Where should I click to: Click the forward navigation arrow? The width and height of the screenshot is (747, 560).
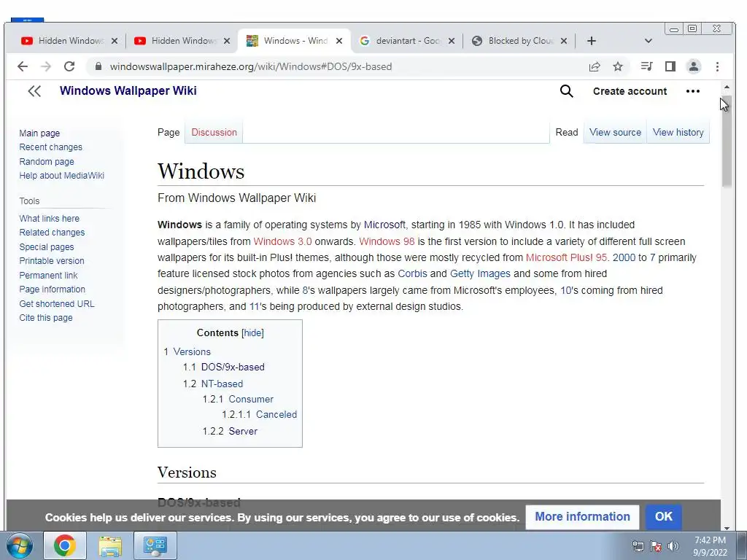tap(46, 66)
